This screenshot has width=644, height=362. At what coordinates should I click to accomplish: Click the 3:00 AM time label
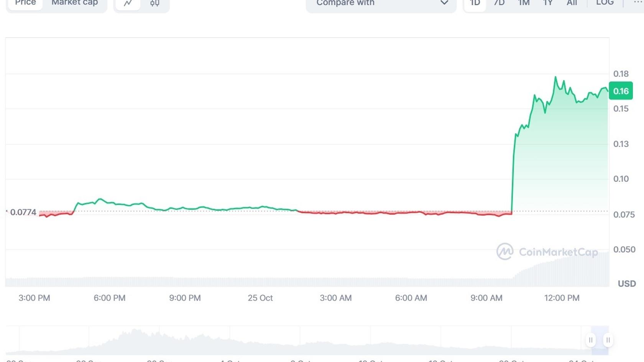click(x=336, y=298)
